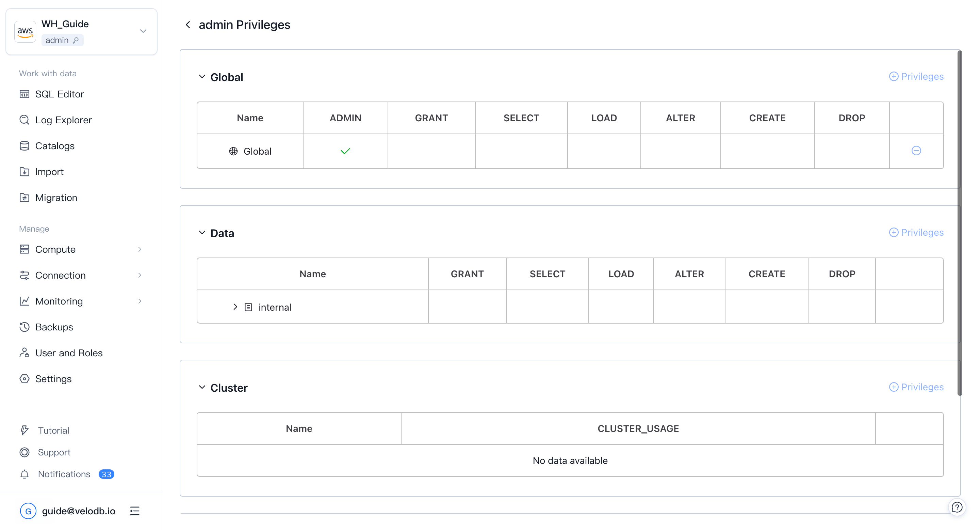Open the Log Explorer

(x=63, y=120)
